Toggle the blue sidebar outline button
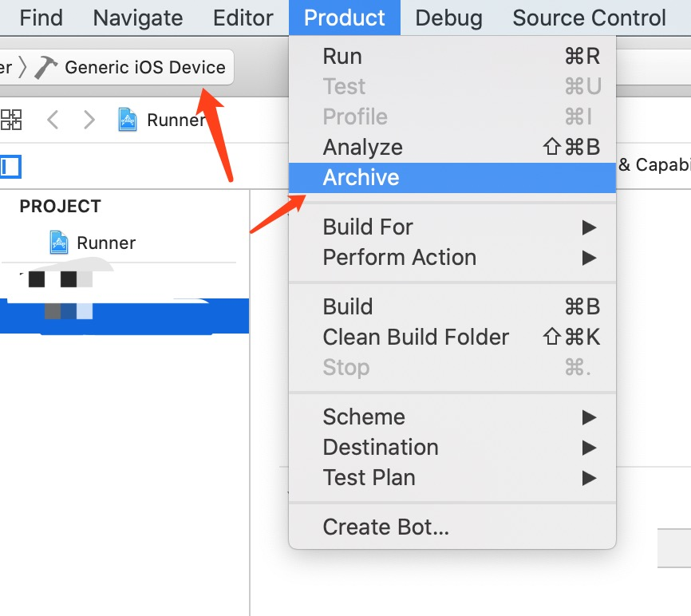 pyautogui.click(x=10, y=167)
